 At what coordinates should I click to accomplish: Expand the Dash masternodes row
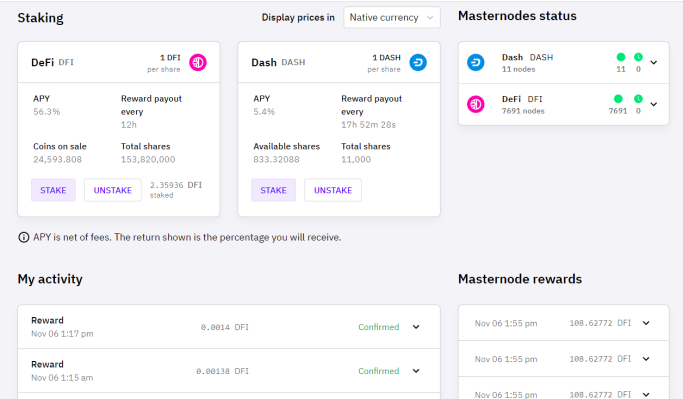(x=654, y=62)
